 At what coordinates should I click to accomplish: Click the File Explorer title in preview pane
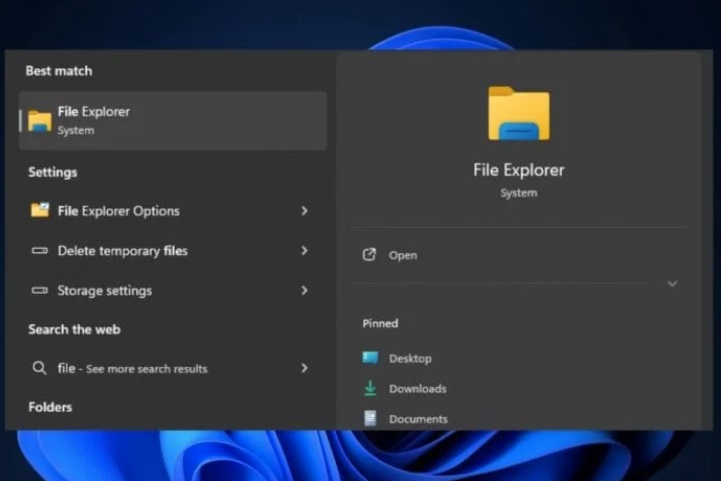coord(519,170)
